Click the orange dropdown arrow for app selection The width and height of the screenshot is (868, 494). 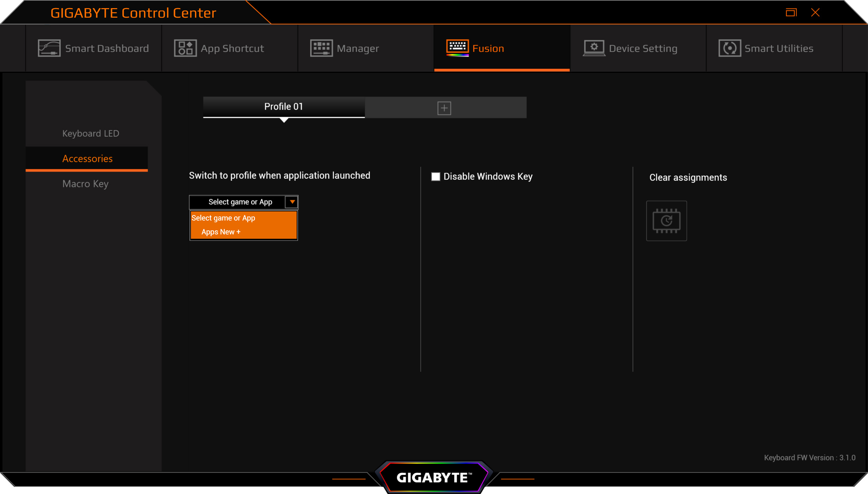292,202
